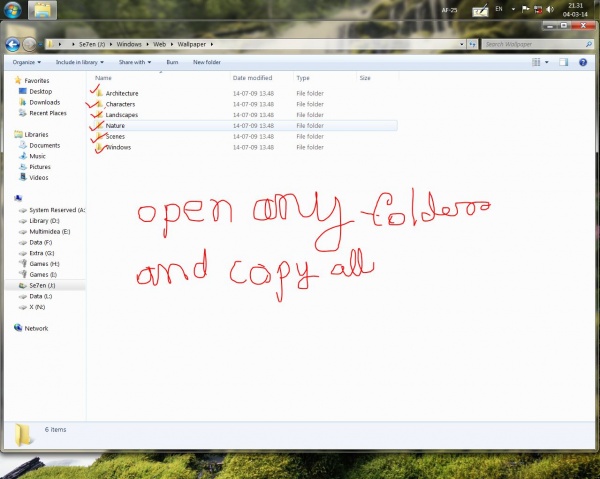Screen dimensions: 600x479
Task: Click the Burn toolbar button
Action: [172, 62]
